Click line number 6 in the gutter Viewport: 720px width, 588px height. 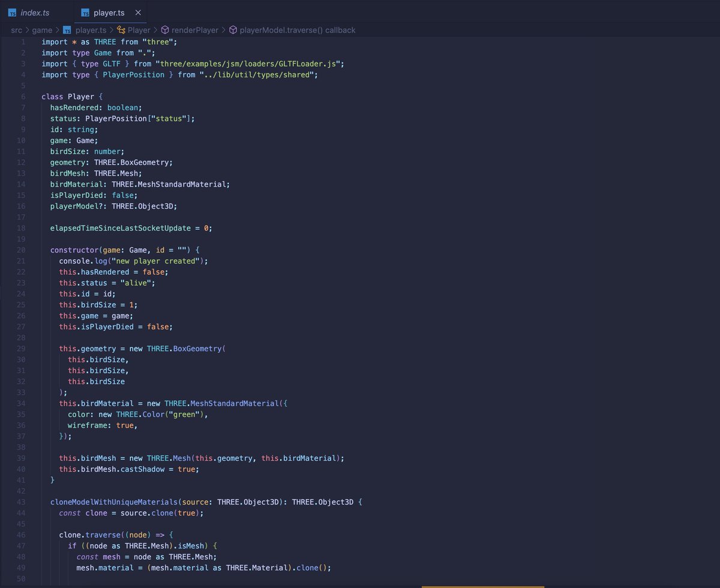pos(23,97)
